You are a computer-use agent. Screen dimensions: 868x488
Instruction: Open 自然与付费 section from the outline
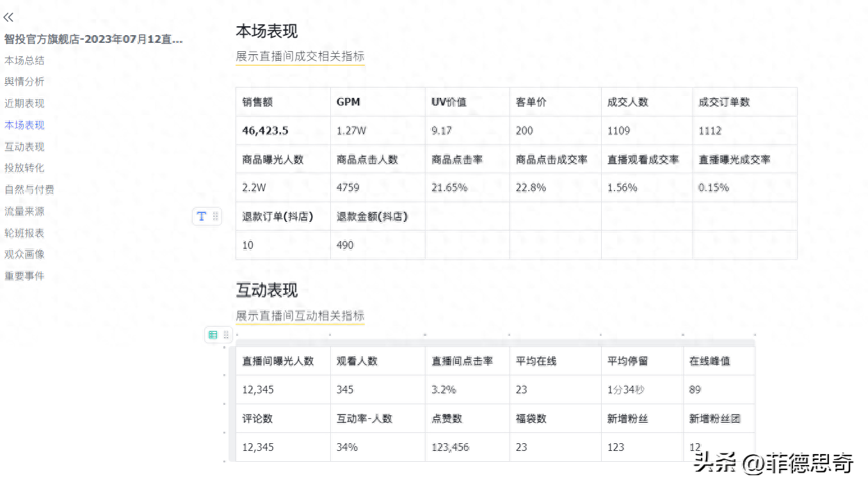29,189
